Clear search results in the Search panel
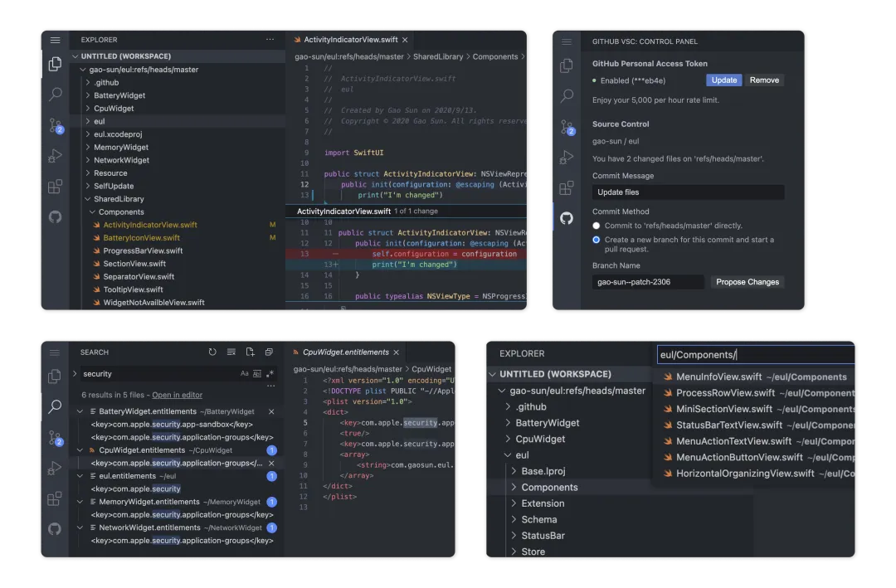The width and height of the screenshot is (896, 588). pyautogui.click(x=231, y=352)
